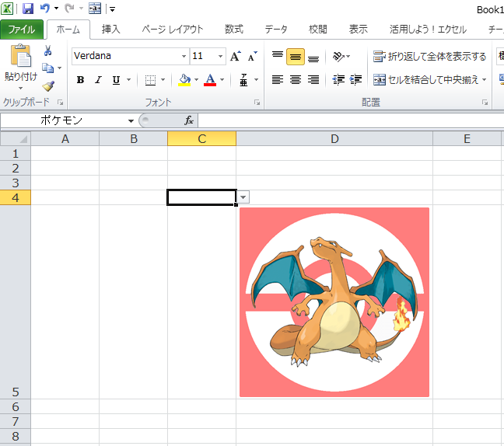Image resolution: width=504 pixels, height=446 pixels.
Task: Toggle Italic formatting
Action: click(x=98, y=79)
